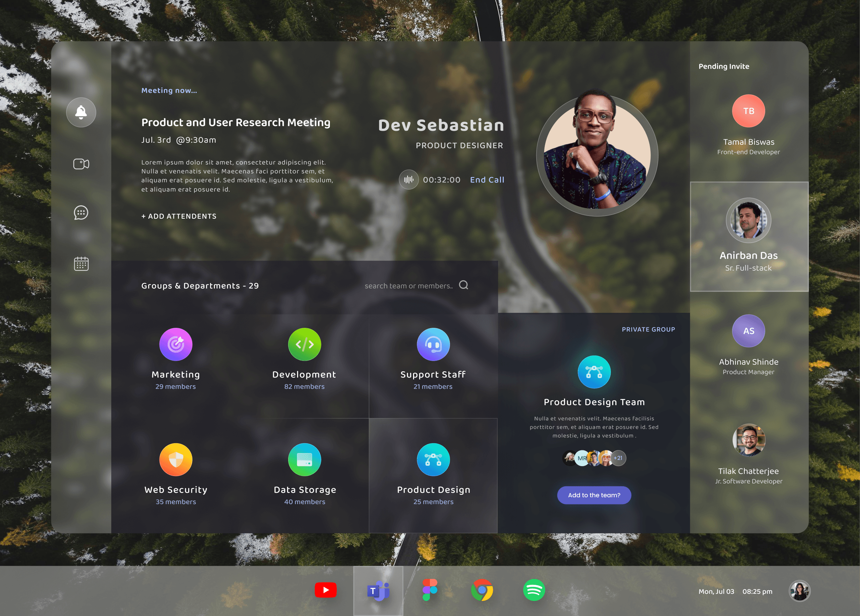Click the Dev Sebastian name

(441, 125)
